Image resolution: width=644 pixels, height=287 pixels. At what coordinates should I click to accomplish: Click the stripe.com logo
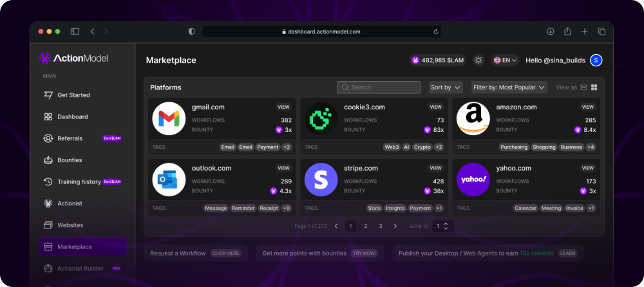pyautogui.click(x=321, y=180)
